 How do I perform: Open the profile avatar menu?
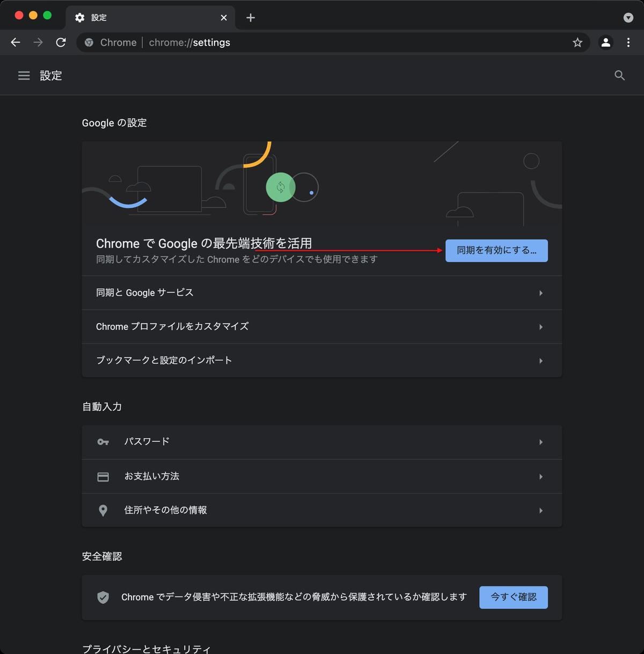[x=606, y=42]
